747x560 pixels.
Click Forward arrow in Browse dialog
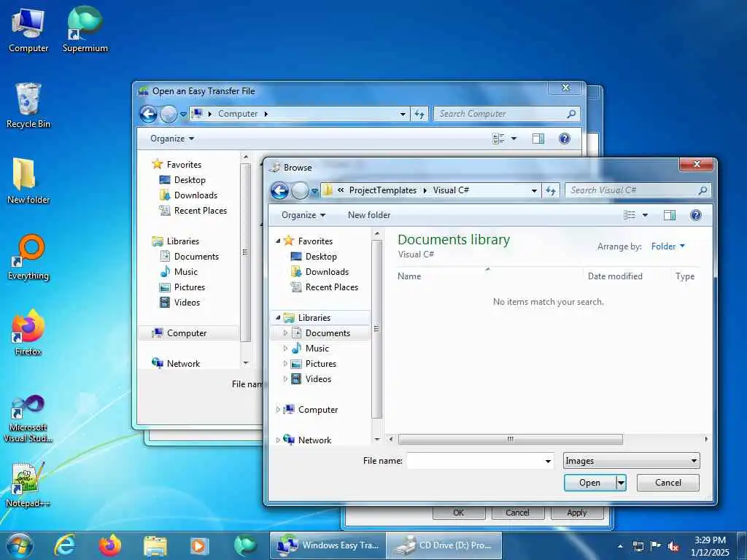tap(300, 190)
